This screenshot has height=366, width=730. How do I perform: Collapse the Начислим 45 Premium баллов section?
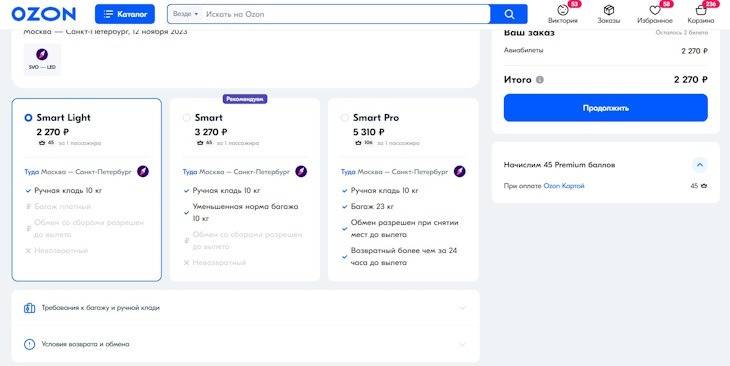(700, 165)
